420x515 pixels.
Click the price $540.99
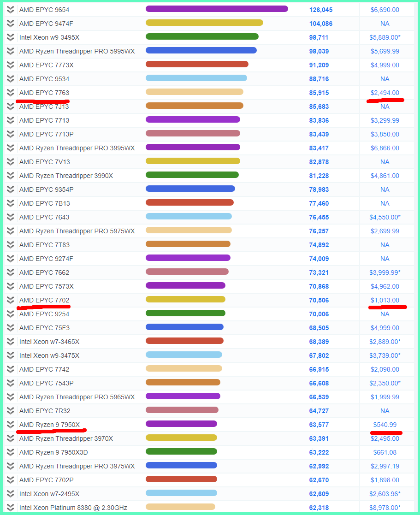(x=385, y=425)
